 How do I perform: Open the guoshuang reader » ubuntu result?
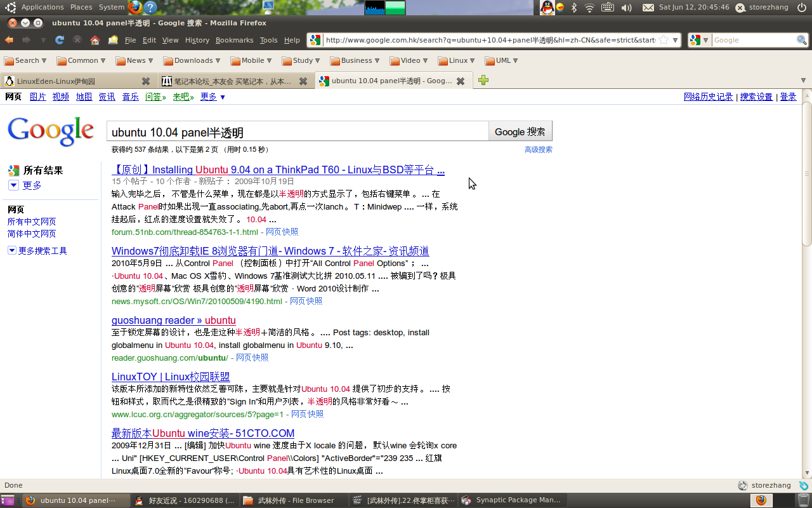pos(174,320)
